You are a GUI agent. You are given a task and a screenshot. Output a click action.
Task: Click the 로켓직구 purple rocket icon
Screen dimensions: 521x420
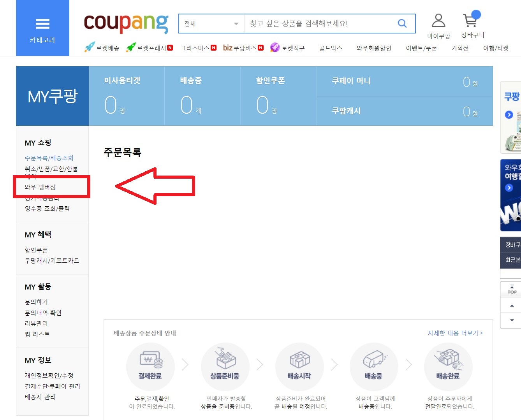click(275, 47)
